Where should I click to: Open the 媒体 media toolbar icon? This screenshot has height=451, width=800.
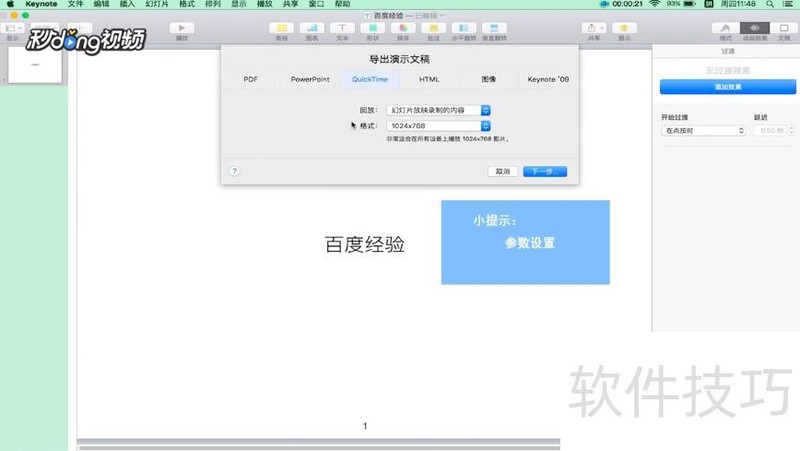403,28
